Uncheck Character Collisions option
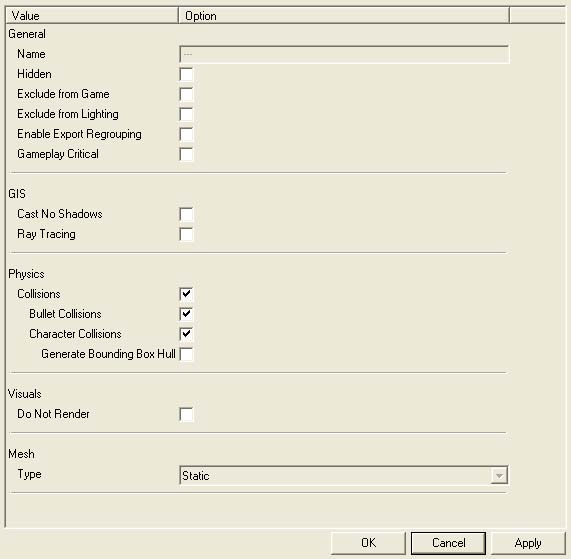 [186, 334]
